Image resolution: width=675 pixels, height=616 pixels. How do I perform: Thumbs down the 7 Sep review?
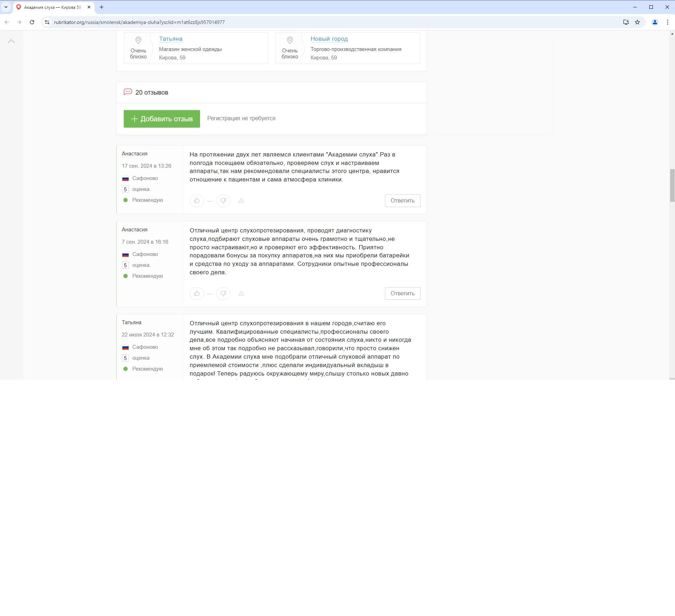tap(223, 294)
